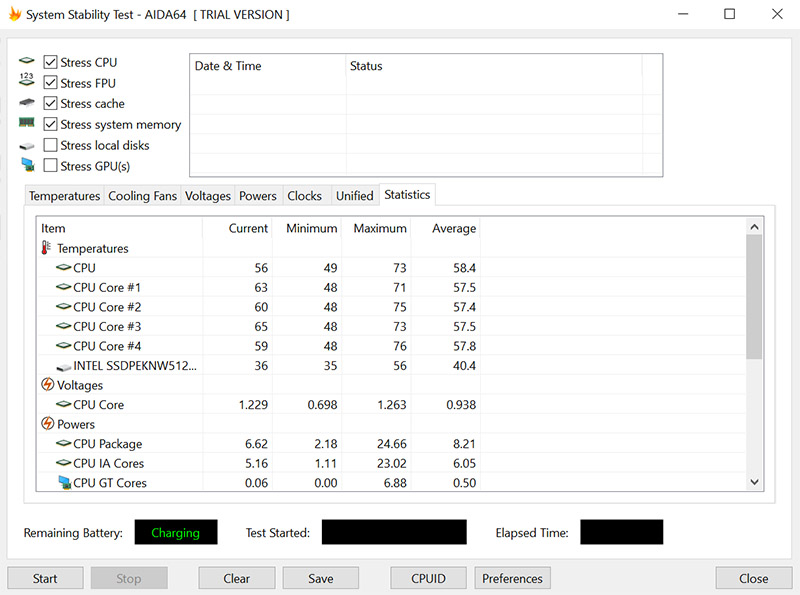Viewport: 800px width, 595px height.
Task: Click the Close button at bottom right
Action: pos(754,578)
